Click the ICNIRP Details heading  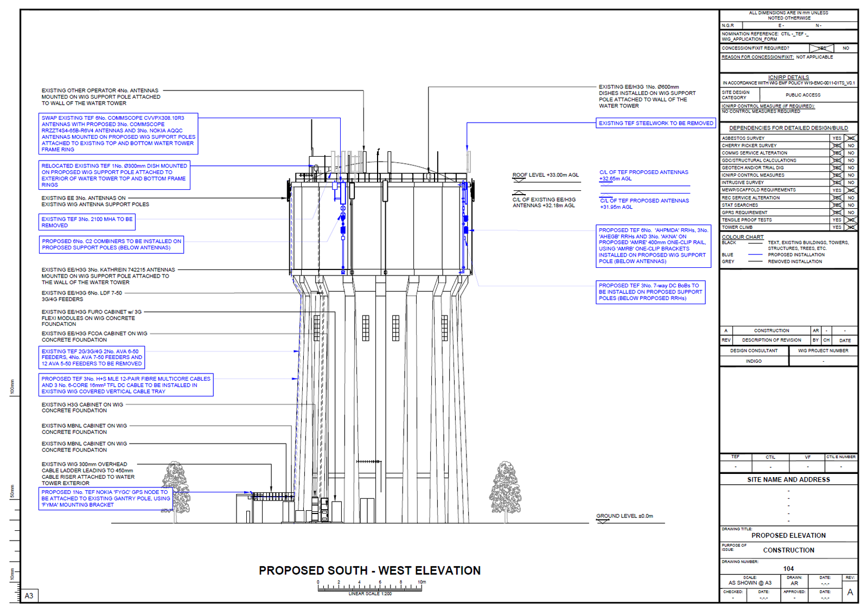(x=788, y=78)
